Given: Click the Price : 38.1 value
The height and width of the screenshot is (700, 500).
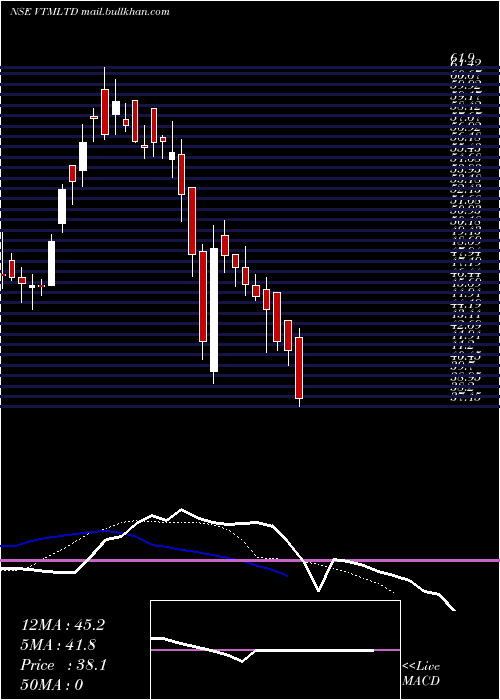Looking at the screenshot, I should click(63, 665).
